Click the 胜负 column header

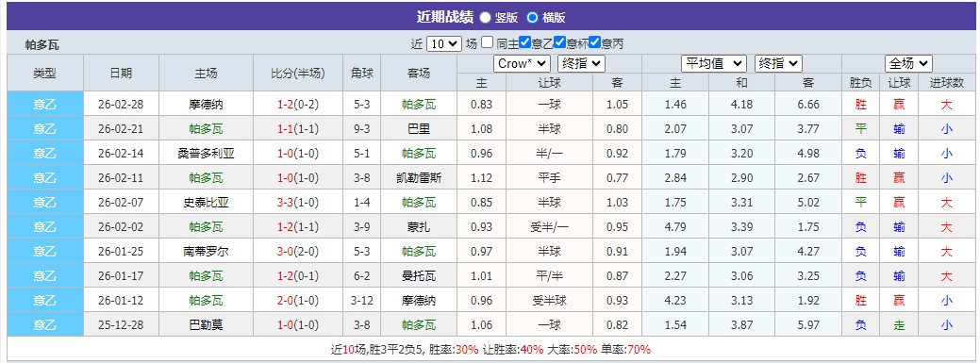(861, 82)
